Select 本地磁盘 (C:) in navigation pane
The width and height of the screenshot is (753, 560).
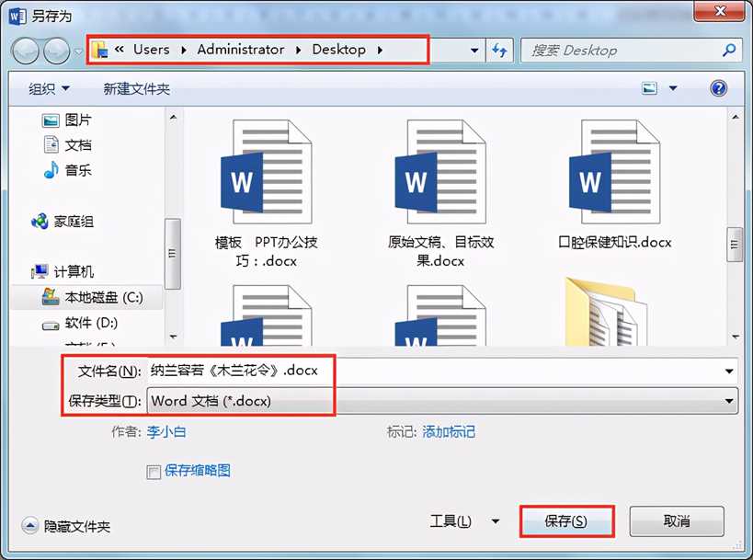click(92, 298)
